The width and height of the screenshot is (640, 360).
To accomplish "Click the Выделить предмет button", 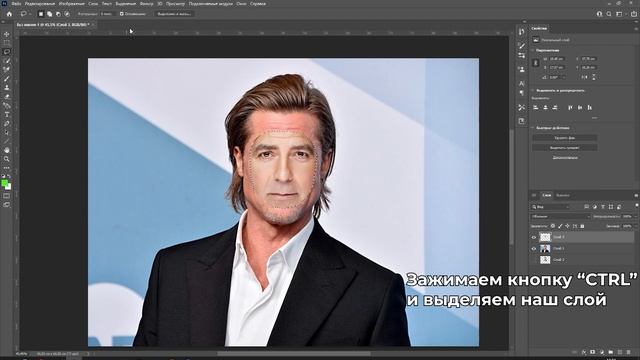I will [x=565, y=148].
